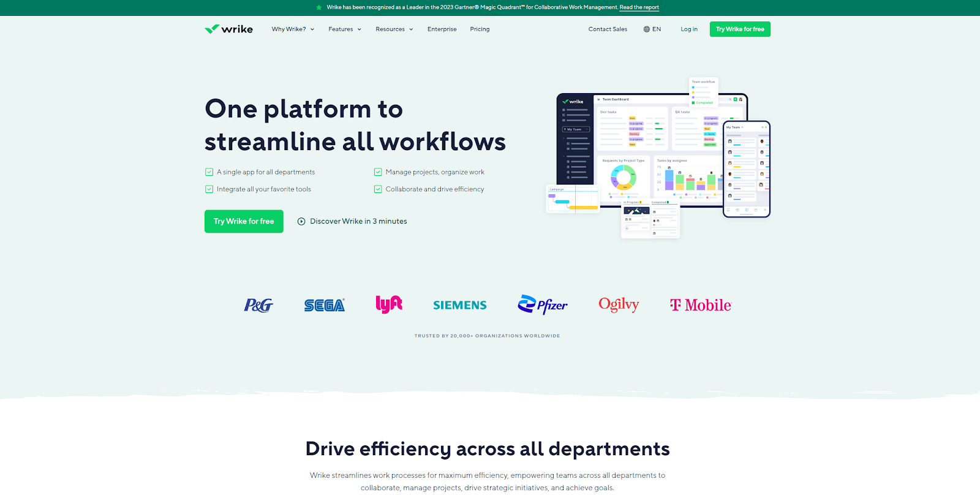
Task: Click 'Drive efficiency across all departments' heading
Action: pos(488,449)
